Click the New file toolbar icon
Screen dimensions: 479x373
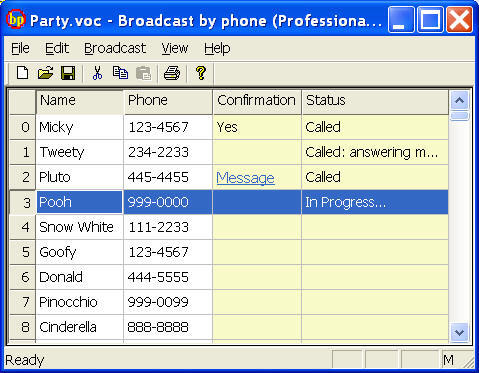22,73
